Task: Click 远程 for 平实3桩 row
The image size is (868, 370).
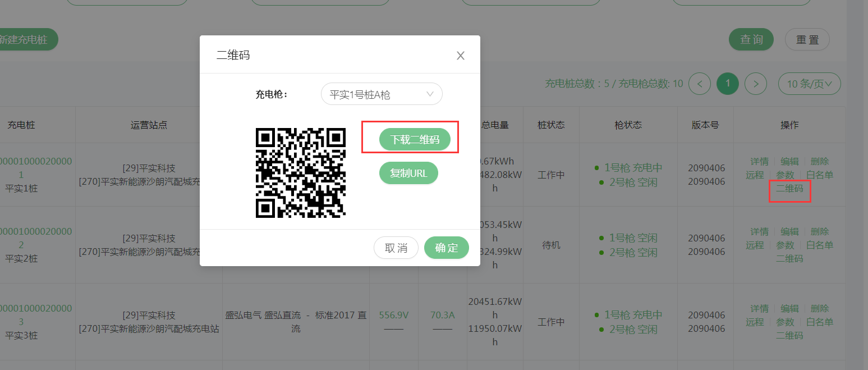Action: tap(755, 322)
